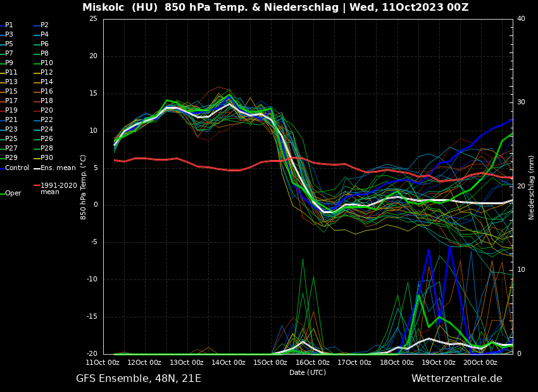Click the 18Oct 00z tick label
The width and height of the screenshot is (538, 392).
click(x=396, y=363)
